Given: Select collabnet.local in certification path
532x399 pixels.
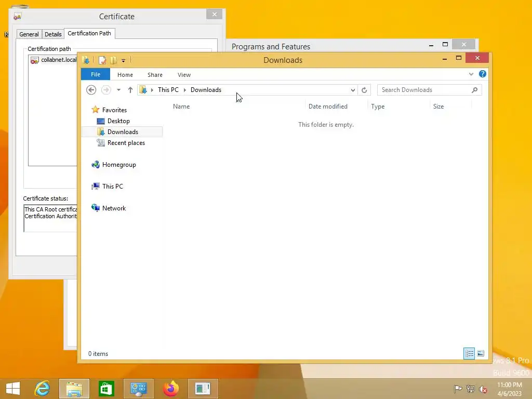Looking at the screenshot, I should click(x=58, y=60).
